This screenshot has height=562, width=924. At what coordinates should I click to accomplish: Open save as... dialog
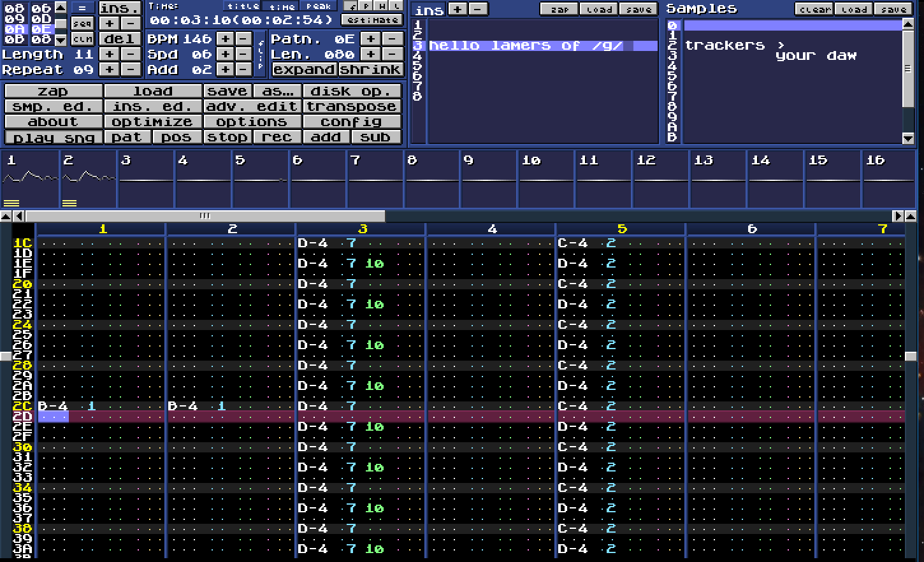click(277, 91)
